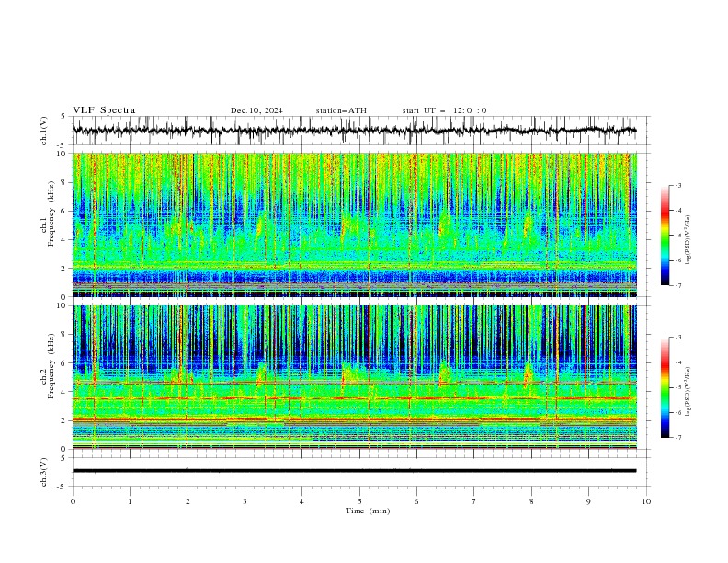Viewport: 728px width, 563px height.
Task: Click the ch.3 flat waveform trace
Action: point(354,471)
